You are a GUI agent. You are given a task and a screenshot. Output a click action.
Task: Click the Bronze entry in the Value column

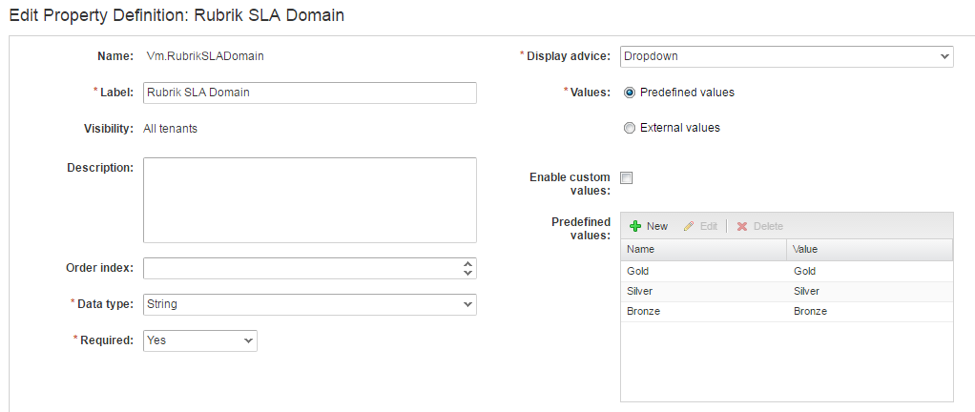(810, 311)
